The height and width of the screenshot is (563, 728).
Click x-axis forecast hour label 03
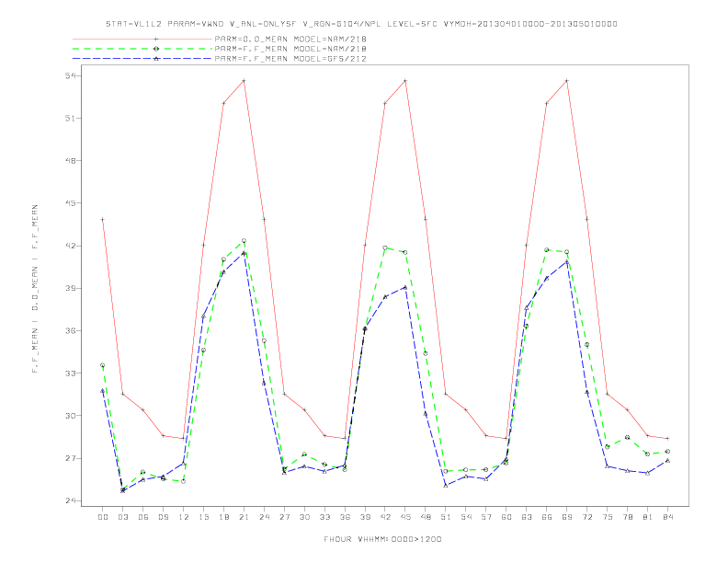coord(123,517)
